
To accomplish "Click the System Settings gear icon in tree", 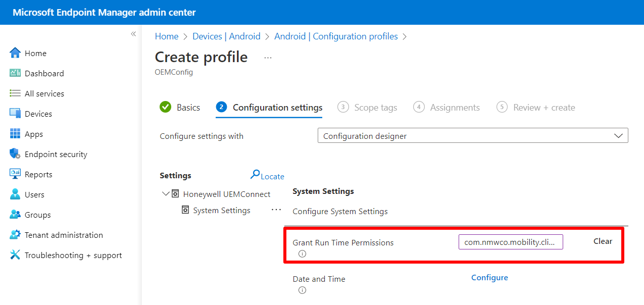I will 185,210.
